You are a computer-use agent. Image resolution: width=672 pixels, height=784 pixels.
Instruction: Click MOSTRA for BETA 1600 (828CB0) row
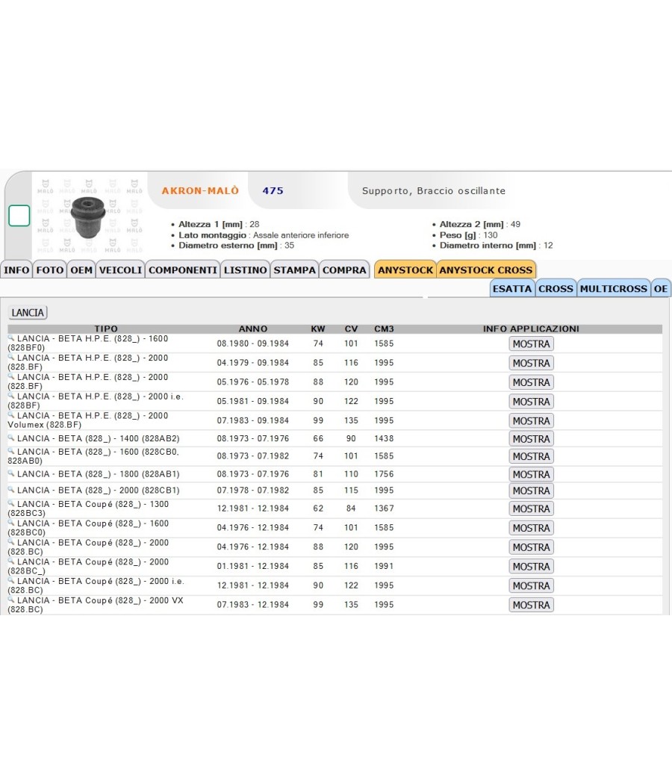[531, 456]
